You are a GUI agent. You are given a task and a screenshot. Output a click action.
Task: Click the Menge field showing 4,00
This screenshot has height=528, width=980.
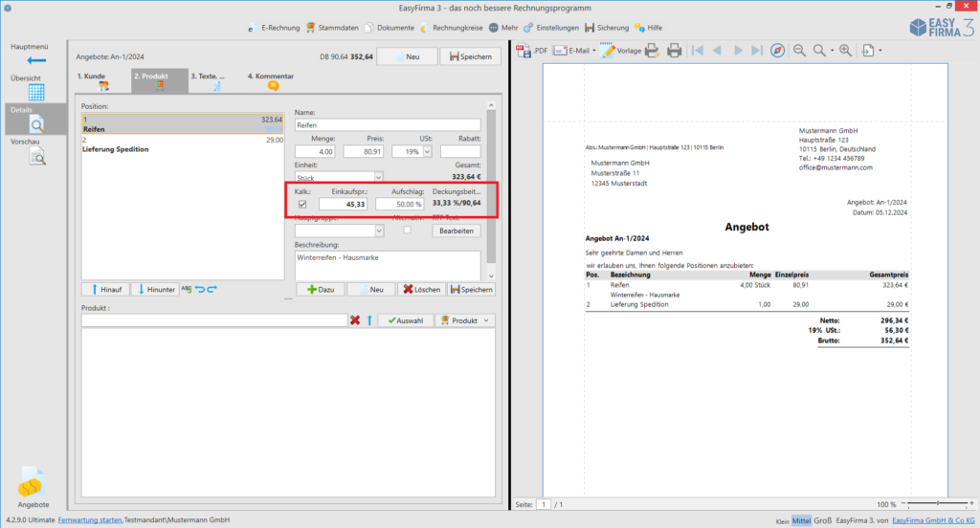(x=315, y=152)
